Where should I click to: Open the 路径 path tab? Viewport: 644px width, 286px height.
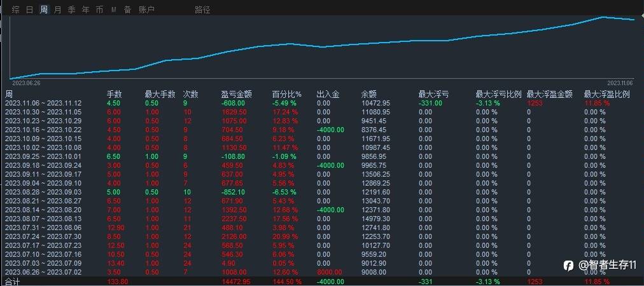click(202, 10)
